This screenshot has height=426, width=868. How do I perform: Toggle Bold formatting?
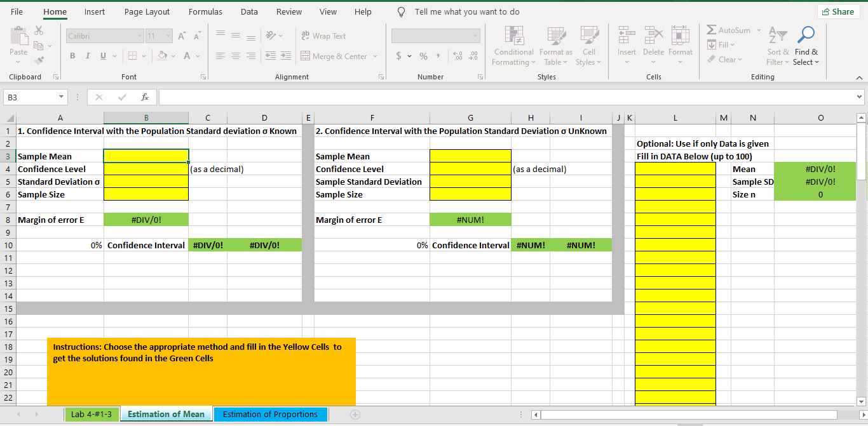(x=72, y=56)
